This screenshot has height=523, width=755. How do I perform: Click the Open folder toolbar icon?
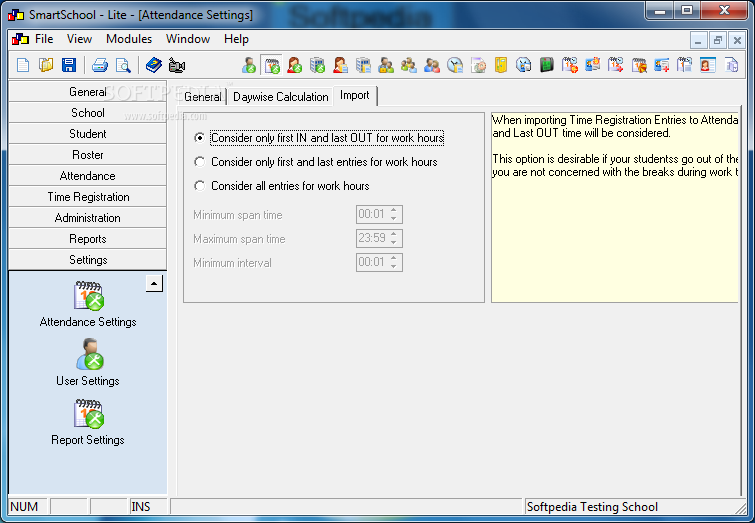point(46,65)
